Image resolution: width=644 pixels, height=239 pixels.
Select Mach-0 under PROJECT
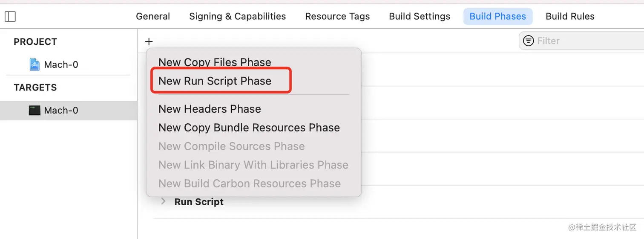tap(61, 65)
